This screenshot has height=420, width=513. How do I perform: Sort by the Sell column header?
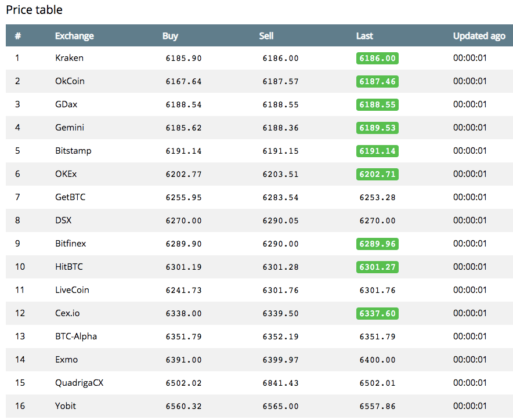[x=266, y=35]
